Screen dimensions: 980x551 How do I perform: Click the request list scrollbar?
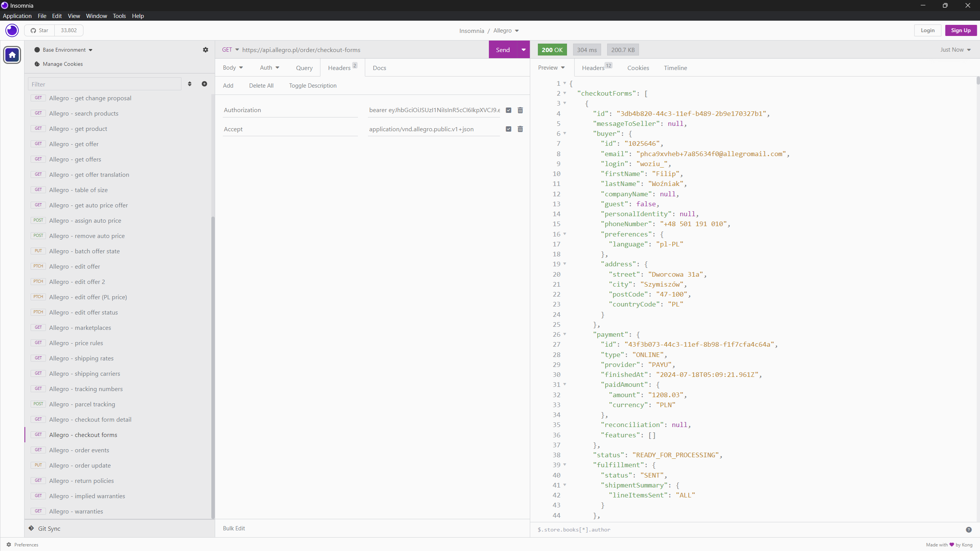click(x=213, y=367)
